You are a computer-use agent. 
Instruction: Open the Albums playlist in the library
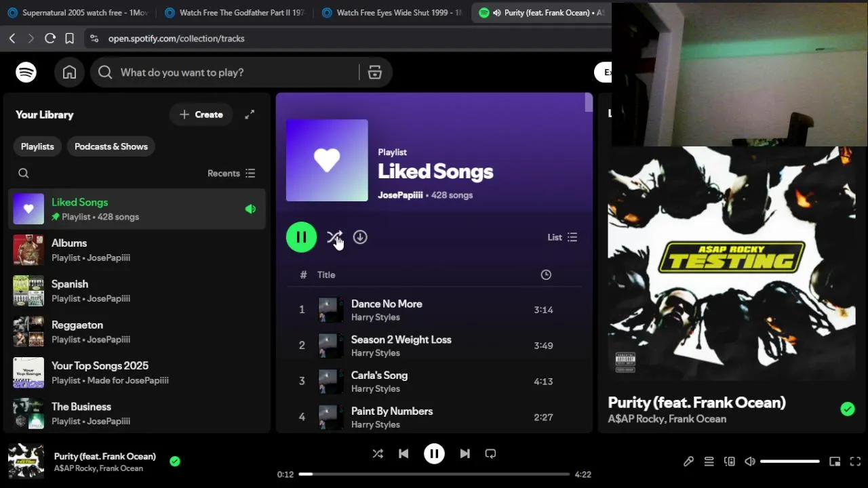click(137, 250)
